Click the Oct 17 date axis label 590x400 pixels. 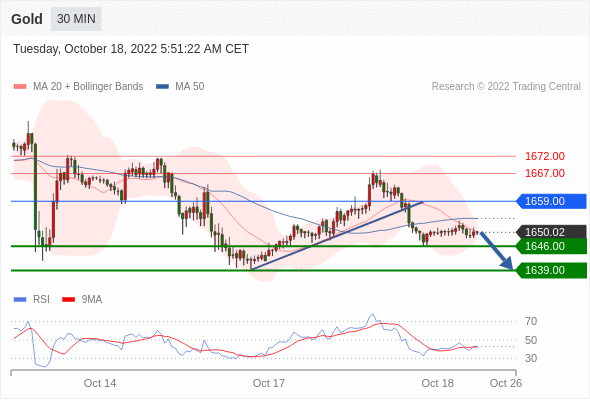(x=269, y=383)
